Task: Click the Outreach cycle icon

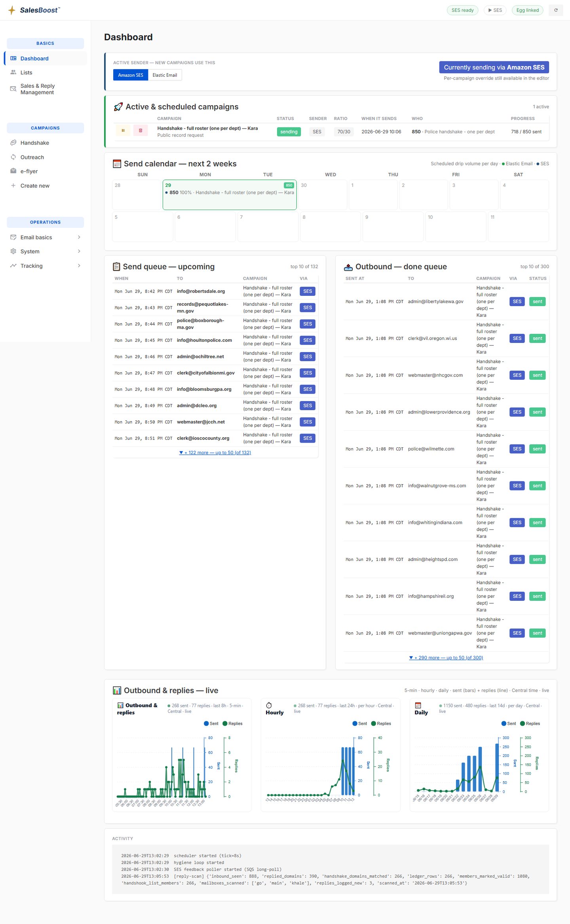Action: [x=13, y=157]
